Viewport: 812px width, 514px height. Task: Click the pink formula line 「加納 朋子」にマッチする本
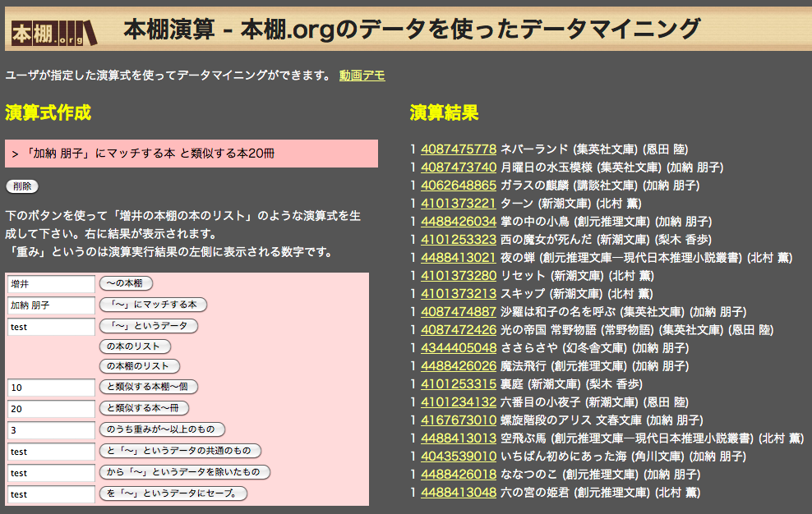coord(191,154)
